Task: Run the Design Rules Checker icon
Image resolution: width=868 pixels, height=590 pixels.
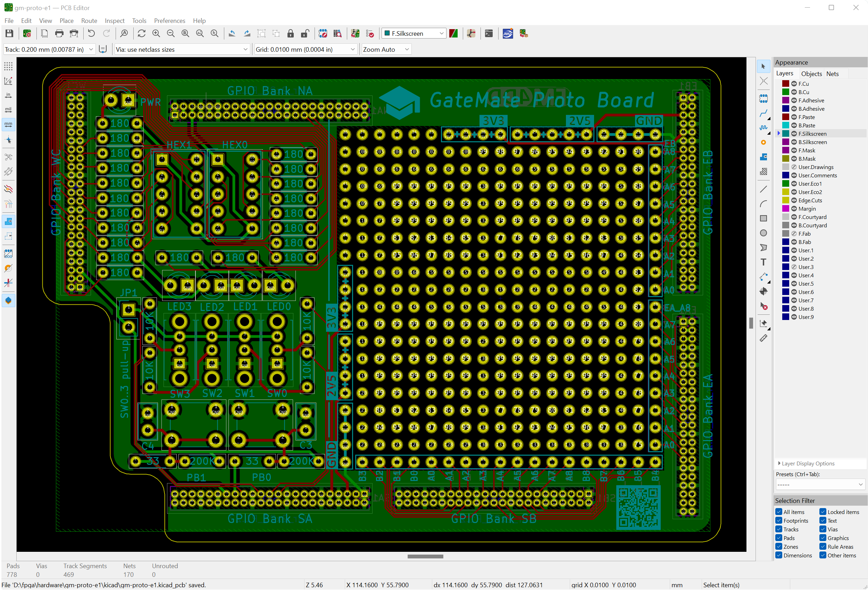Action: click(370, 34)
